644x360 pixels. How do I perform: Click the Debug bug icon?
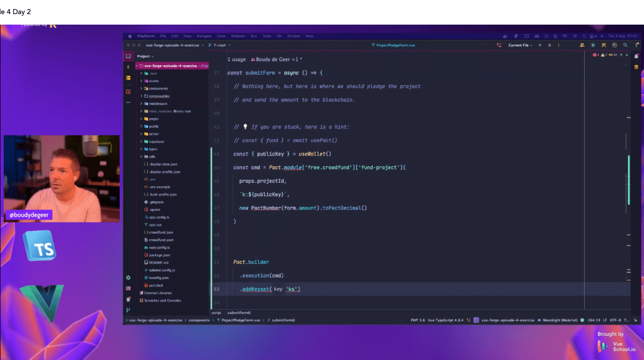click(x=549, y=45)
